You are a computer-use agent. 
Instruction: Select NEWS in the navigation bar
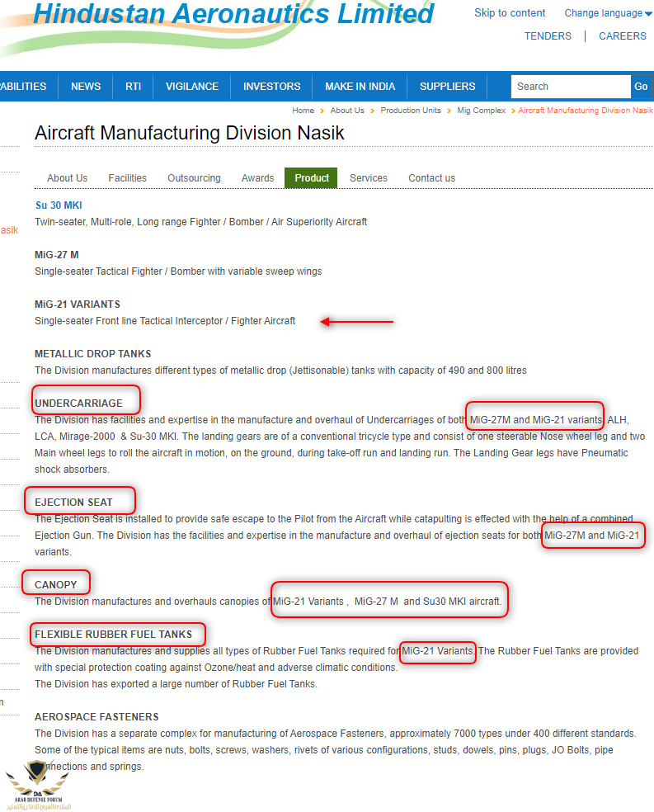click(x=86, y=87)
